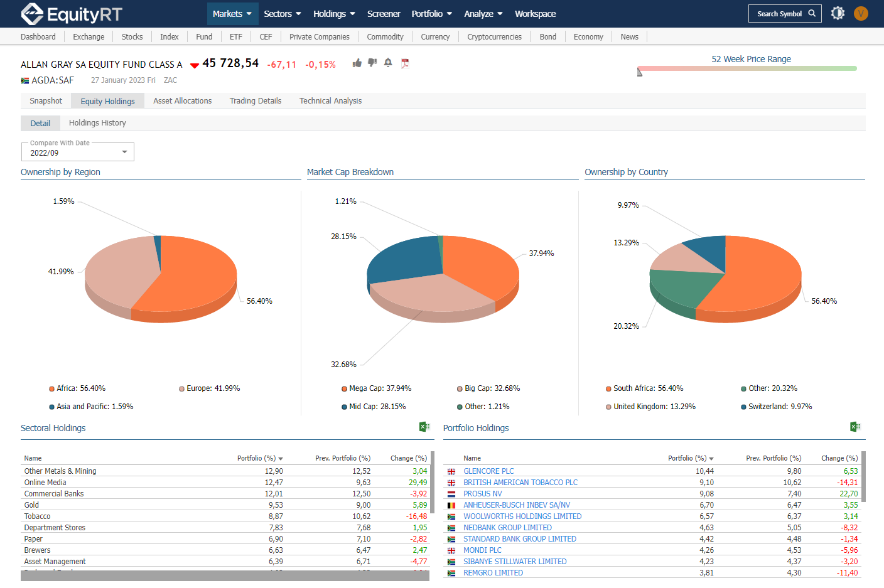
Task: Select the Online Media sector row
Action: point(225,483)
